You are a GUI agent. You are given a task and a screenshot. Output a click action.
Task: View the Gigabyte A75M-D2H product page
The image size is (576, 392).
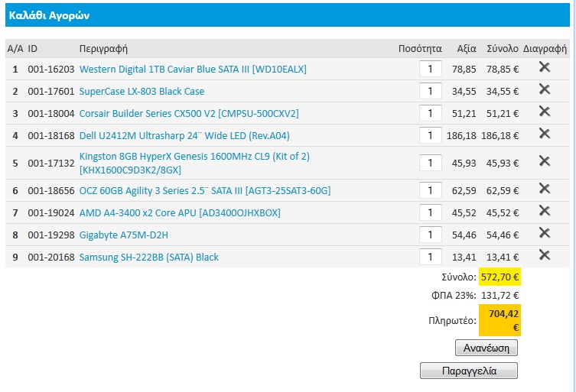click(x=124, y=235)
